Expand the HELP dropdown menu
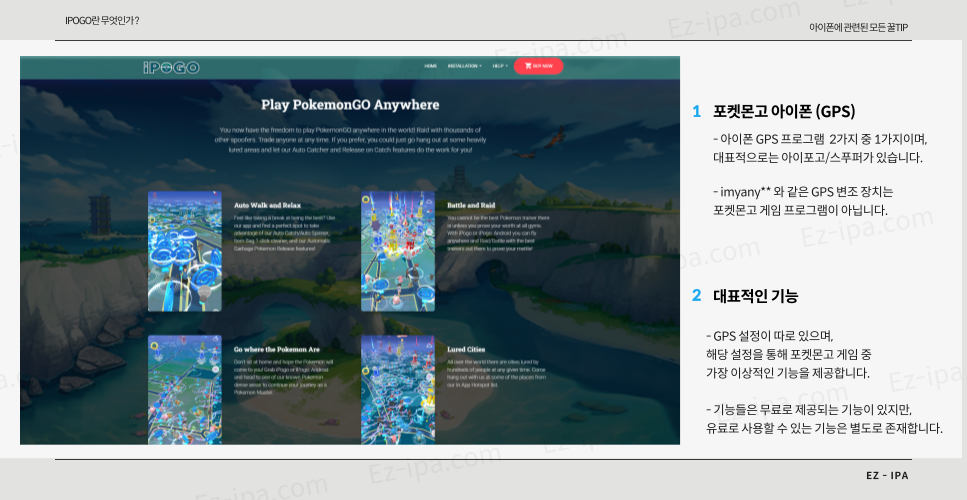This screenshot has width=967, height=500. [x=500, y=66]
